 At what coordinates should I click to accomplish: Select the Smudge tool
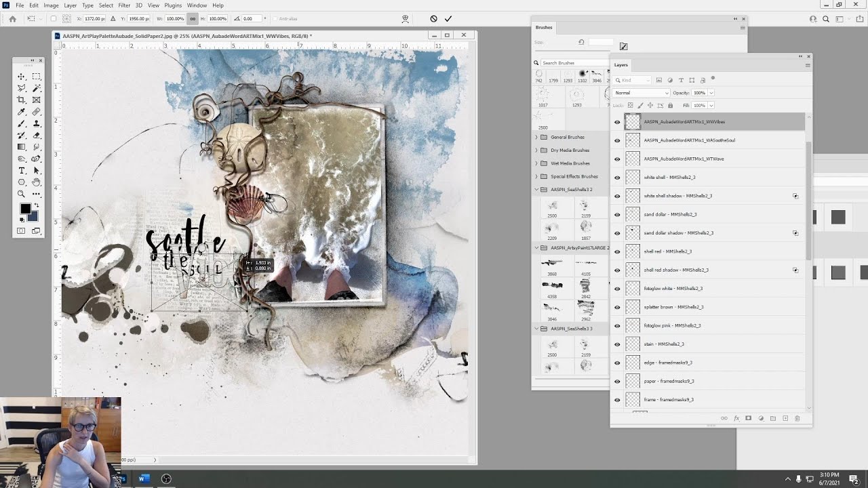point(36,146)
